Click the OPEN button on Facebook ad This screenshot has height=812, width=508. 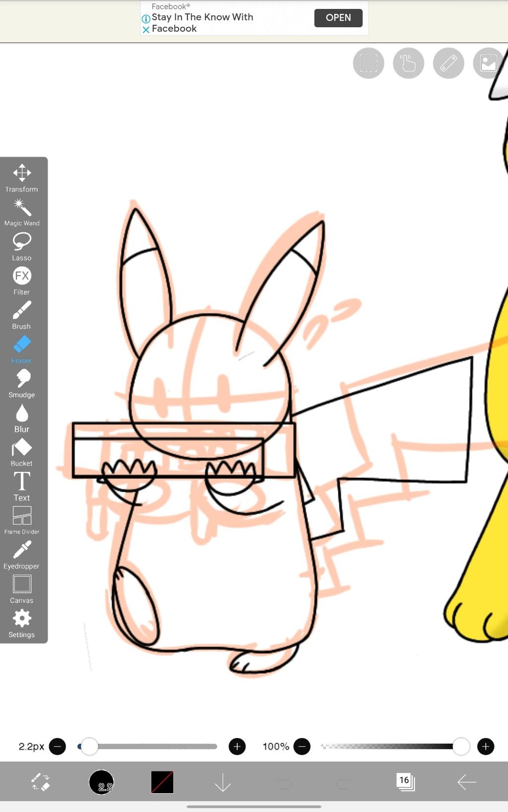tap(338, 18)
